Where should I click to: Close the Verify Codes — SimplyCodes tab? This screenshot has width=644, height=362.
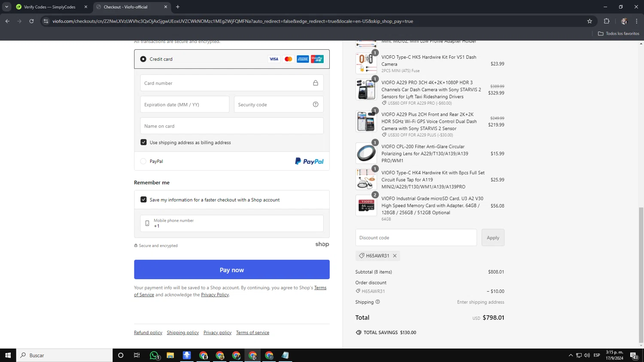pos(86,7)
